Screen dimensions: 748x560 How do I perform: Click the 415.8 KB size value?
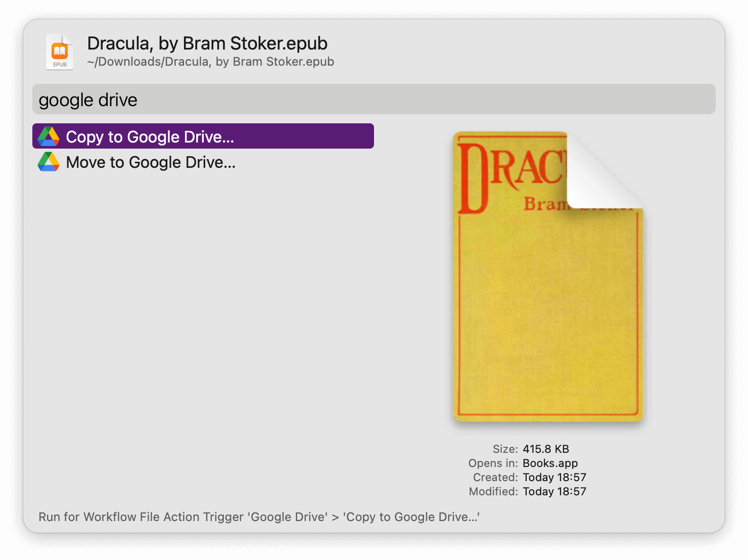545,449
